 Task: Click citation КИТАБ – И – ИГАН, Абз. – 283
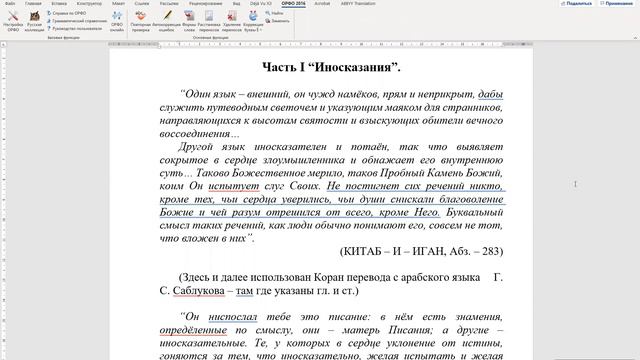coord(421,251)
